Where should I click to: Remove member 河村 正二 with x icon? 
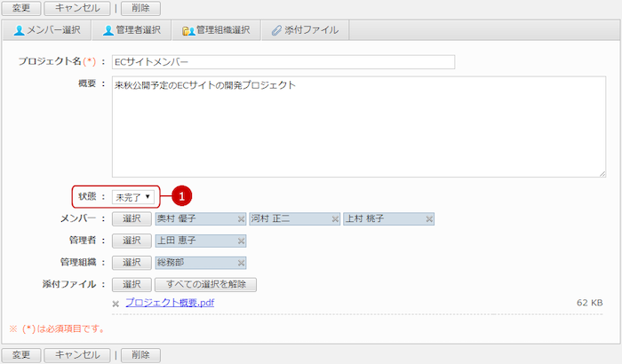click(x=335, y=218)
